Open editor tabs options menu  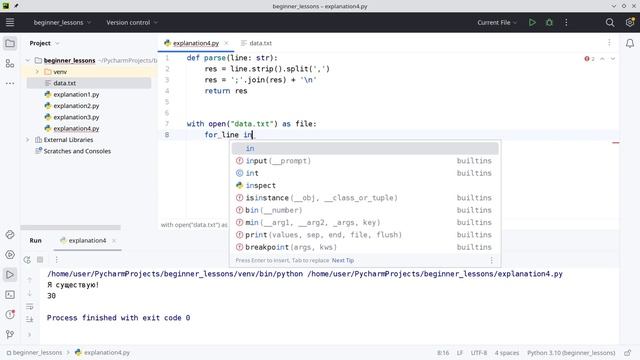[x=609, y=43]
